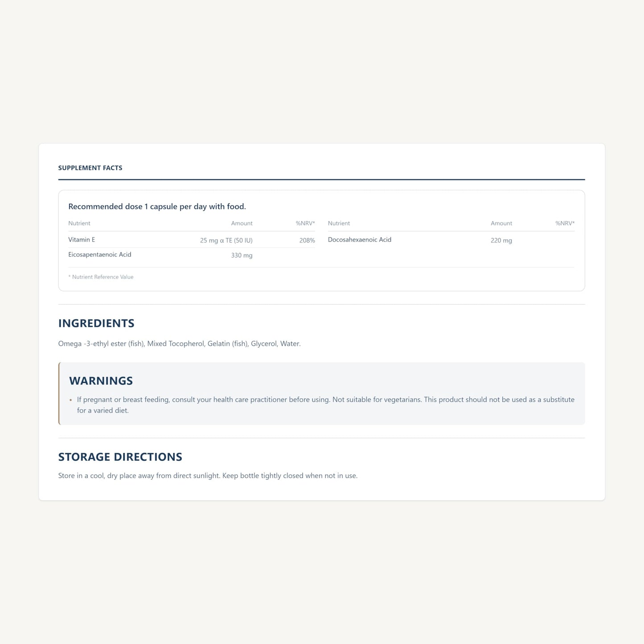644x644 pixels.
Task: Click the right %NRV* column header
Action: (x=565, y=223)
